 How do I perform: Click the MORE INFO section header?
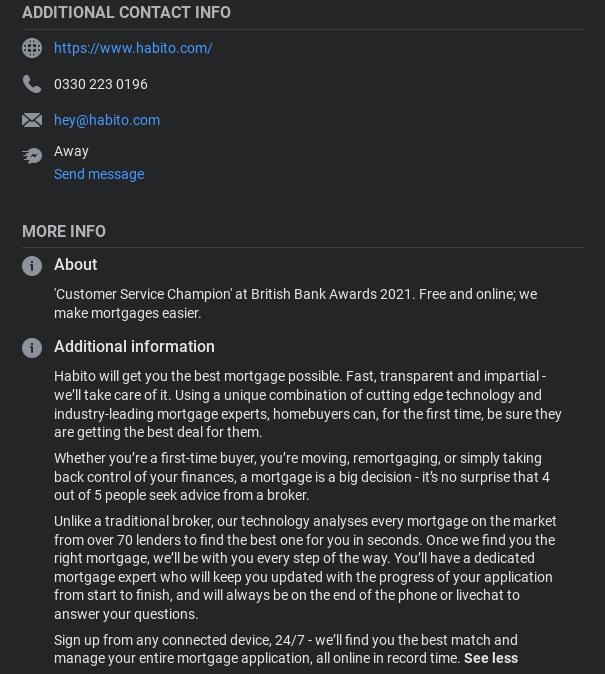click(x=64, y=231)
